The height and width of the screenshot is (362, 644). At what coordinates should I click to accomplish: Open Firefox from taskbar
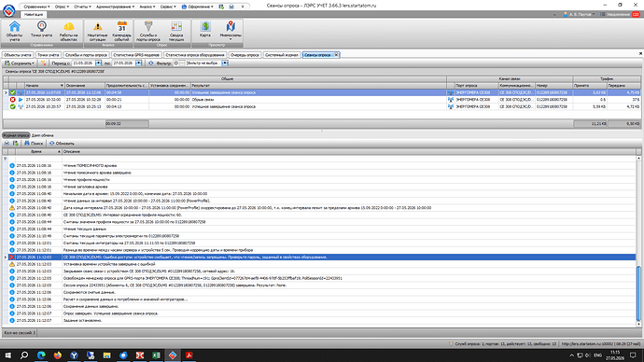click(58, 355)
